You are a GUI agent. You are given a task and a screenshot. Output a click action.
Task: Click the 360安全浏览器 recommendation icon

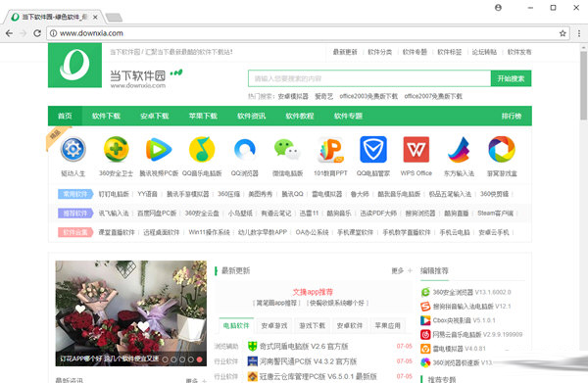425,292
